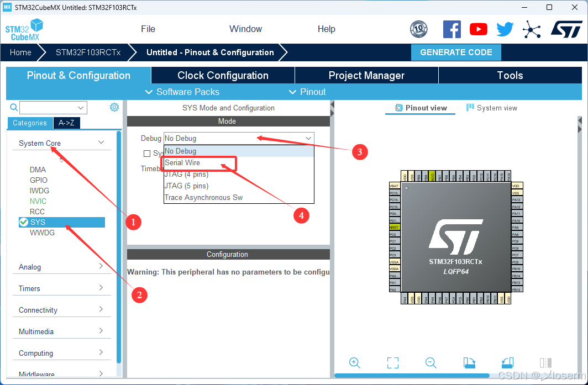Screen dimensions: 588x385
Task: Zoom out on the pinout view
Action: click(x=431, y=362)
